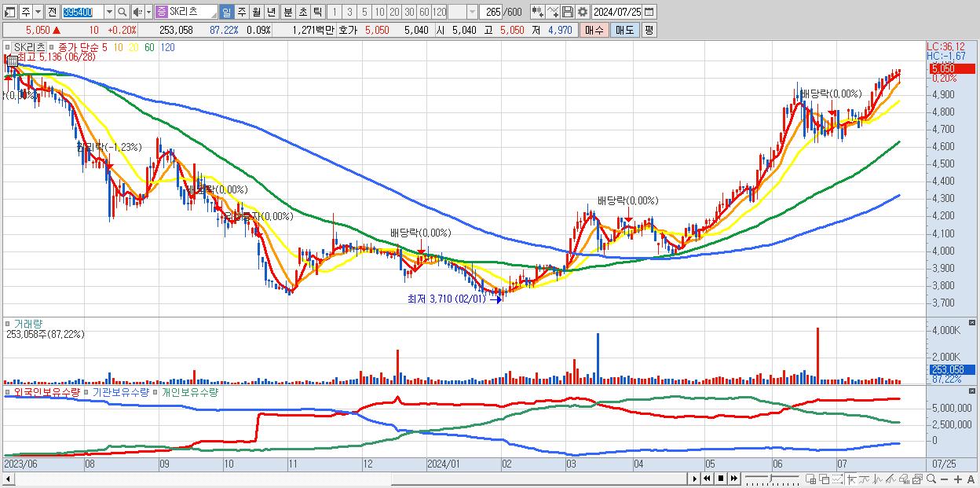Open the calendar date picker icon
980x488 pixels.
click(x=649, y=13)
